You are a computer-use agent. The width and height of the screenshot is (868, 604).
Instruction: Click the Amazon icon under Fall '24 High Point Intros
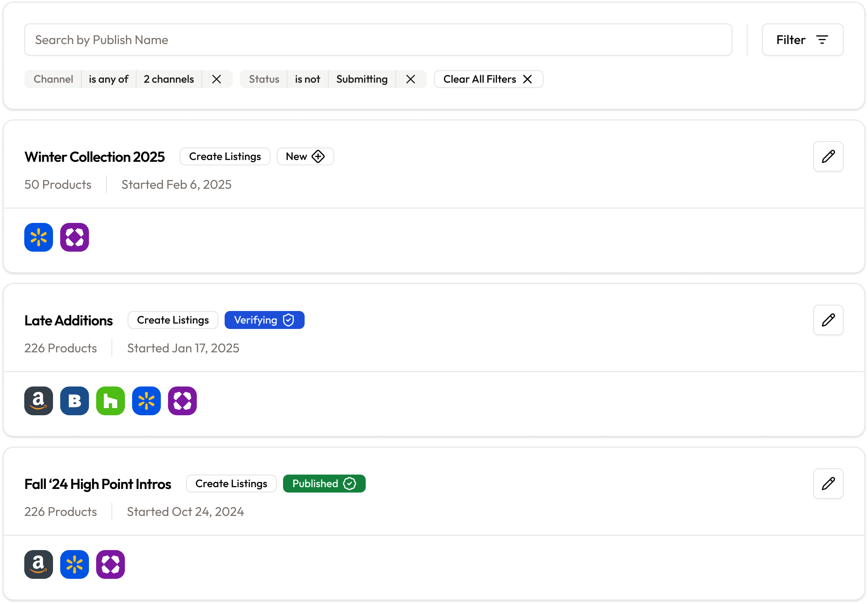[39, 564]
